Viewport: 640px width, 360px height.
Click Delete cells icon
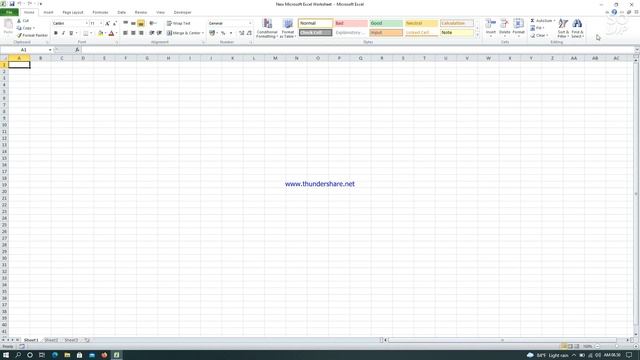coord(504,28)
